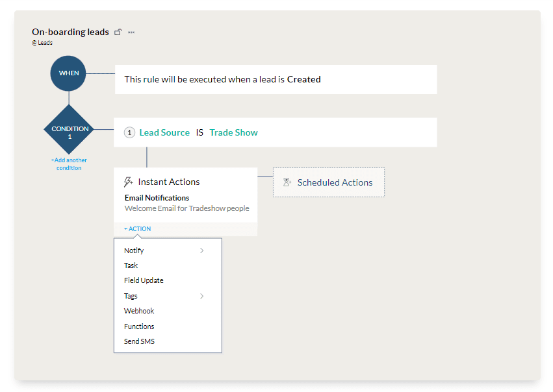Click the Instant Actions lightning icon
The width and height of the screenshot is (553, 392).
(x=129, y=182)
